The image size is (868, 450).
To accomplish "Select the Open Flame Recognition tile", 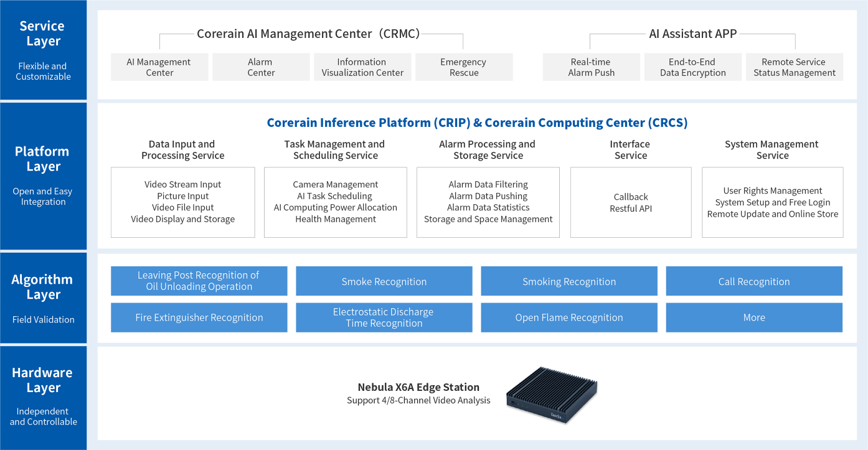I will tap(569, 317).
